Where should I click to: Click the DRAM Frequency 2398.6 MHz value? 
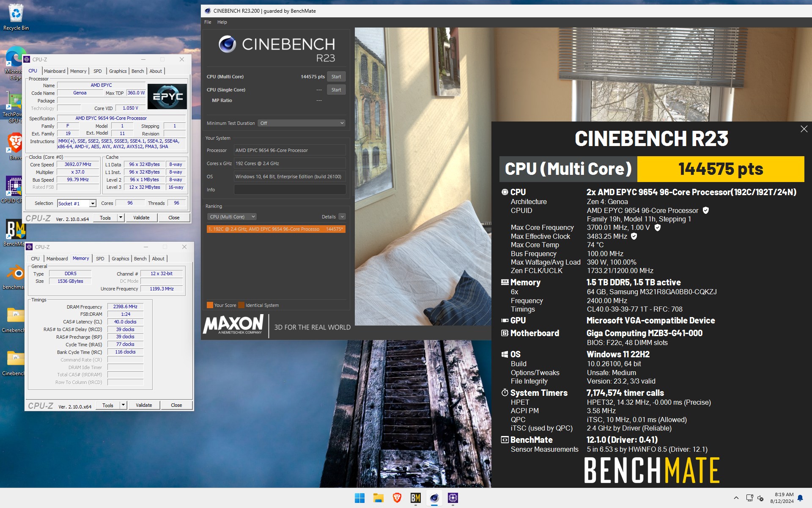point(125,306)
